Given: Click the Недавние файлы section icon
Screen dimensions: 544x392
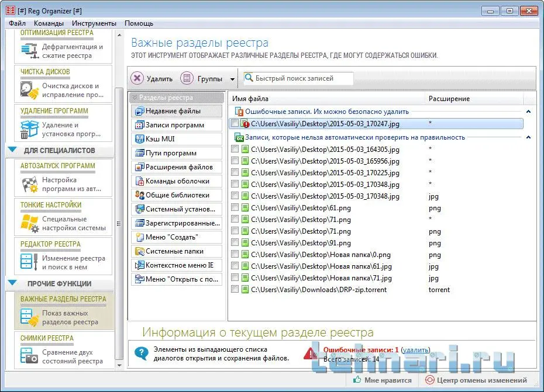Looking at the screenshot, I should tap(139, 111).
